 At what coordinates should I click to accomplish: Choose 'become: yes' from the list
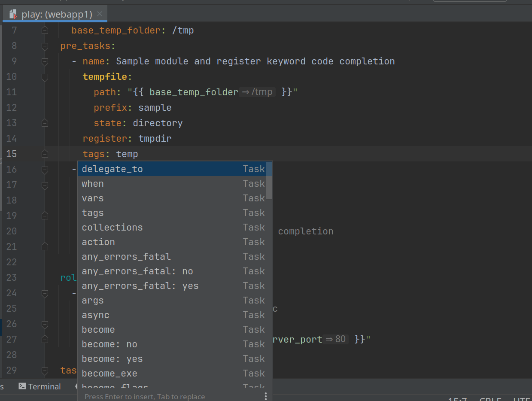pyautogui.click(x=172, y=359)
